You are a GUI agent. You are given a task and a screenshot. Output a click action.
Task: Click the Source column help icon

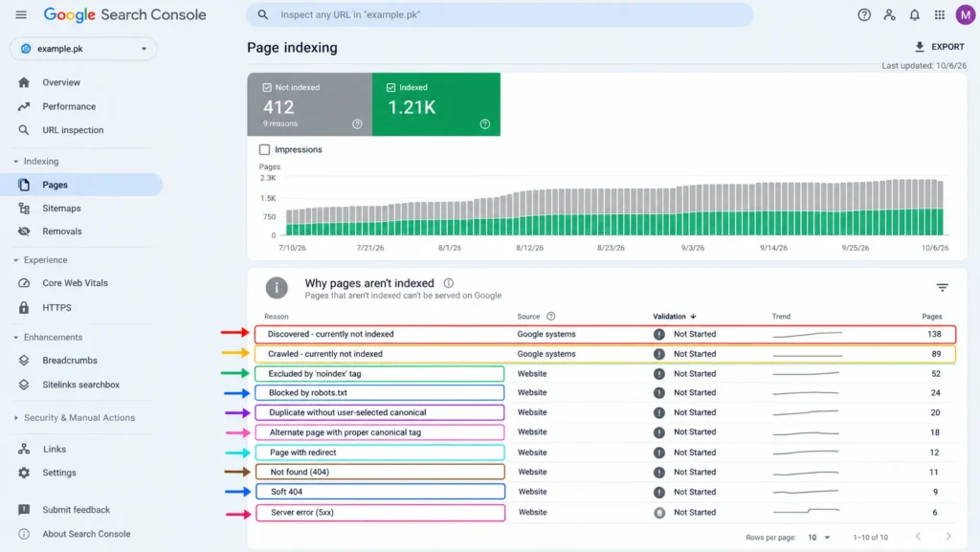click(550, 316)
